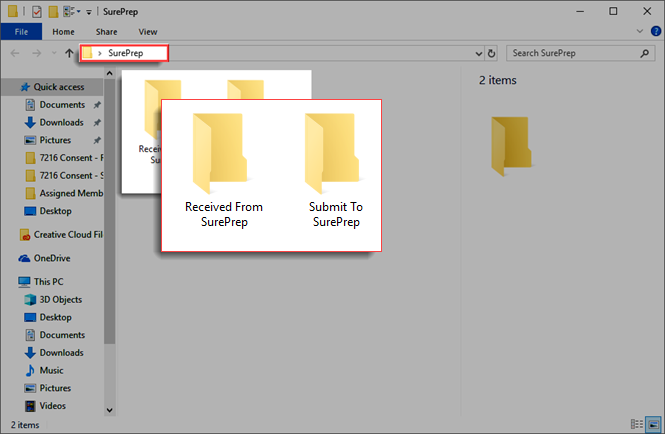Select the Submit To SurePrep folder
The image size is (665, 434).
coord(335,170)
